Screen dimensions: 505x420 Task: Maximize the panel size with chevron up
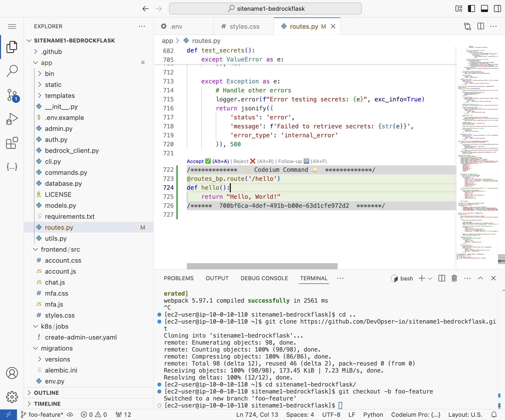480,278
